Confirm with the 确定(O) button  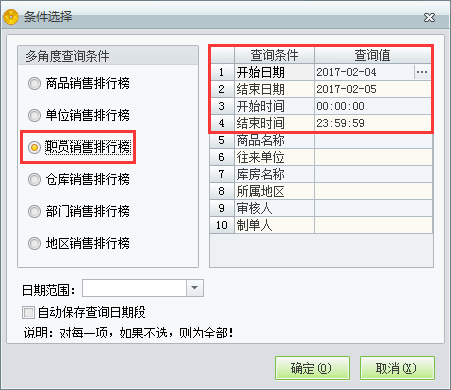point(312,368)
